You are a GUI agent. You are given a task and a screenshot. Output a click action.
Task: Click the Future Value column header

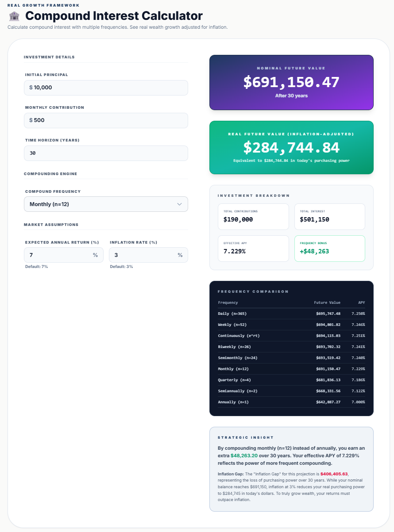tap(327, 302)
